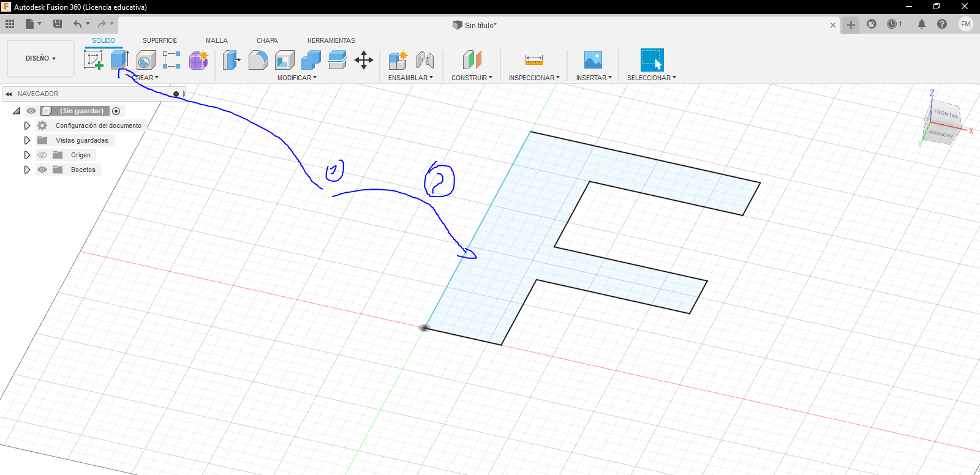Screen dimensions: 980x475
Task: Open the job status clock icon
Action: tap(892, 24)
